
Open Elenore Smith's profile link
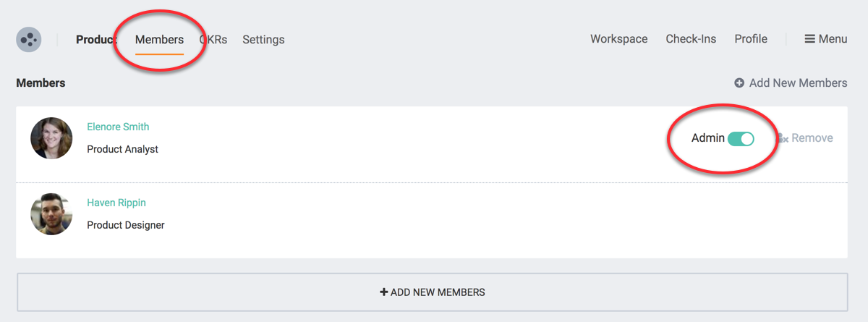tap(118, 127)
